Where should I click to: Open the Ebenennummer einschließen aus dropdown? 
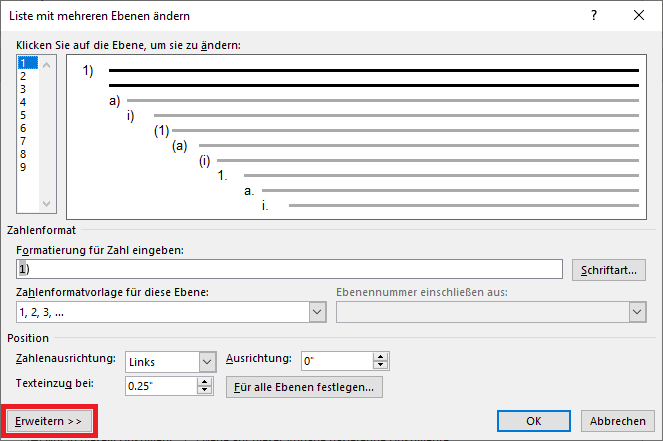pos(637,312)
